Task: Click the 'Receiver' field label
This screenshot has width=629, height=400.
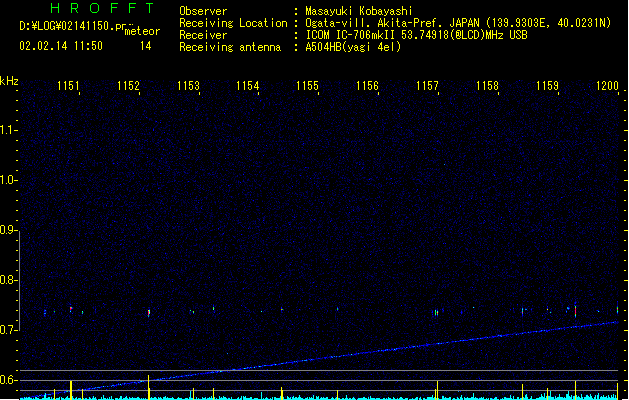Action: coord(203,35)
